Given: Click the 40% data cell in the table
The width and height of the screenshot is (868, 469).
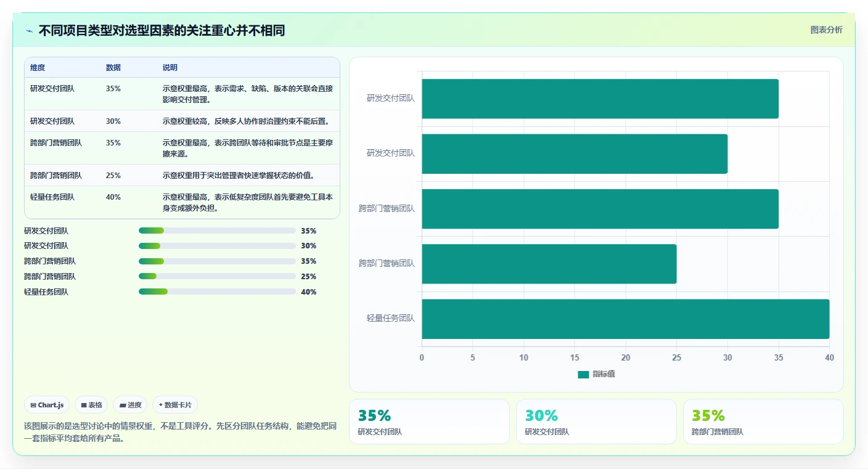Looking at the screenshot, I should click(x=113, y=197).
